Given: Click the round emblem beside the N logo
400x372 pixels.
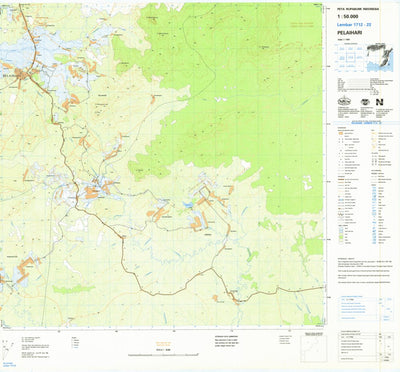Looking at the screenshot, I should click(365, 102).
